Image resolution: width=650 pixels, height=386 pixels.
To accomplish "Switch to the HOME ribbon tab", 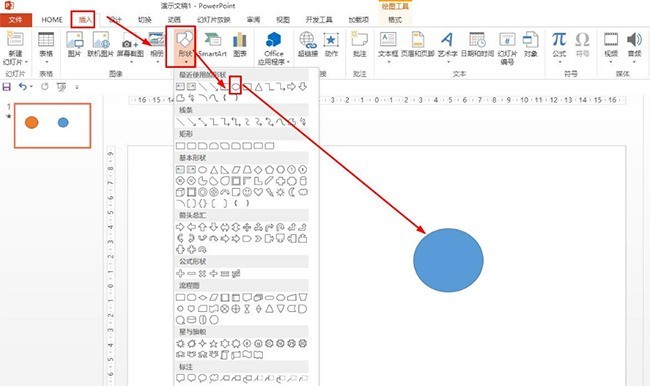I will pos(52,20).
